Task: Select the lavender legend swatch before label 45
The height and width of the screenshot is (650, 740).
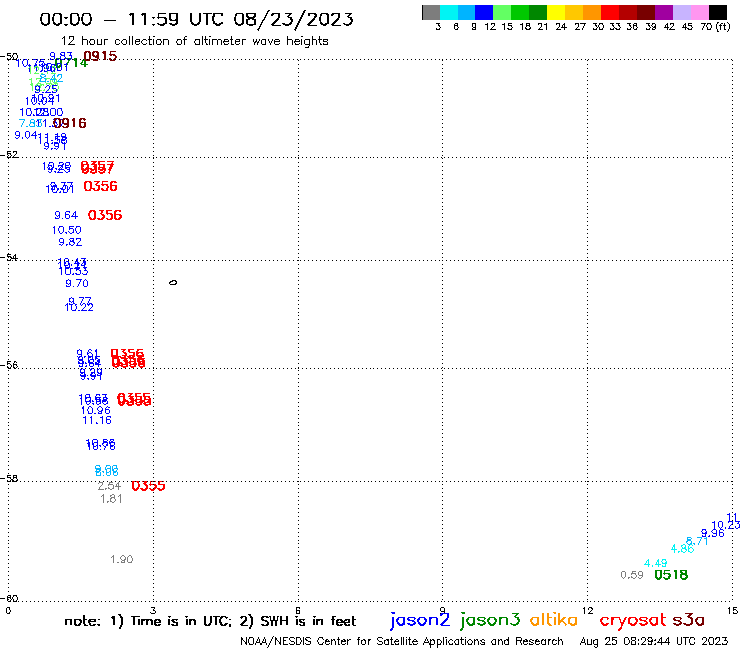Action: pyautogui.click(x=681, y=12)
